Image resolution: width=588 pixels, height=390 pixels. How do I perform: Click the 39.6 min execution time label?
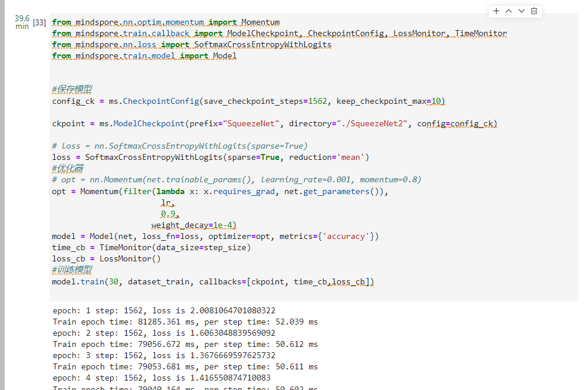22,22
